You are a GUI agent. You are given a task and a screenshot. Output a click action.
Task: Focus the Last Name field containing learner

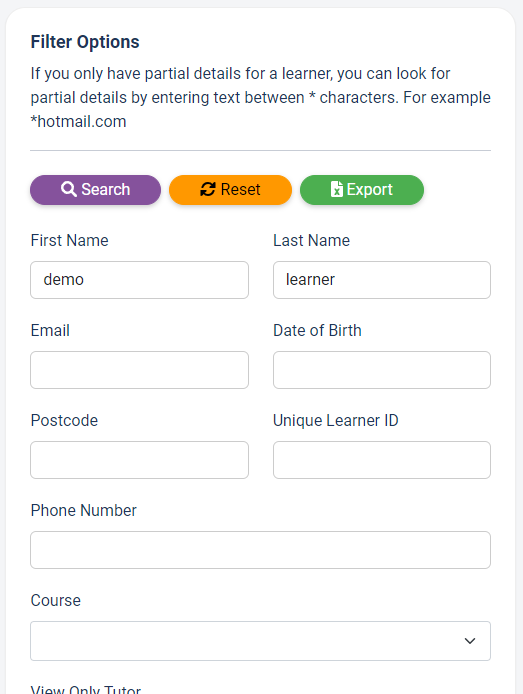[382, 280]
